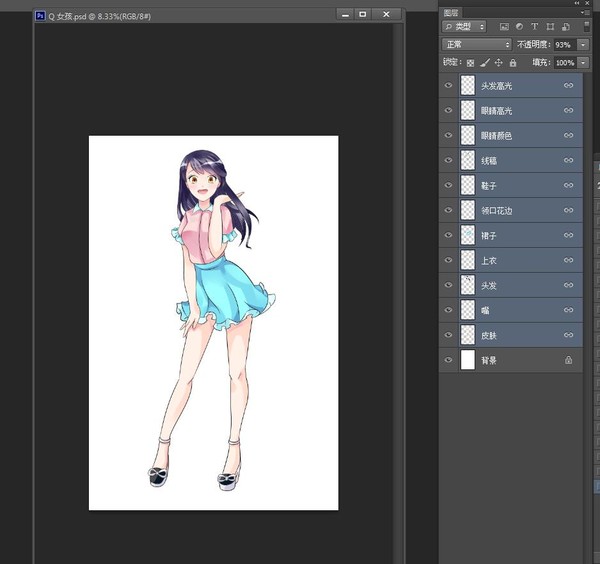
Task: Switch to the 图层 panel tab
Action: (451, 13)
